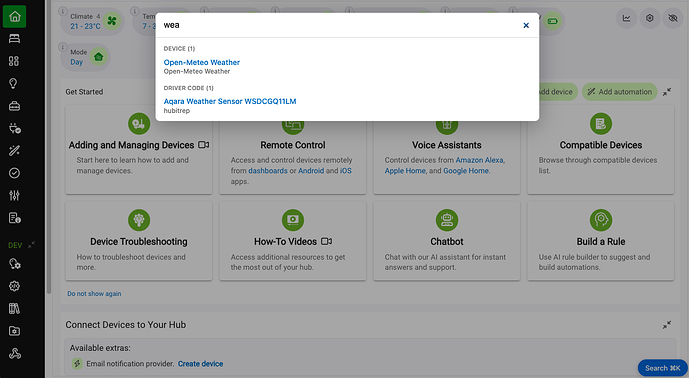Open the bulb-gear drivers icon under DEV
This screenshot has height=378, width=689.
pos(15,264)
